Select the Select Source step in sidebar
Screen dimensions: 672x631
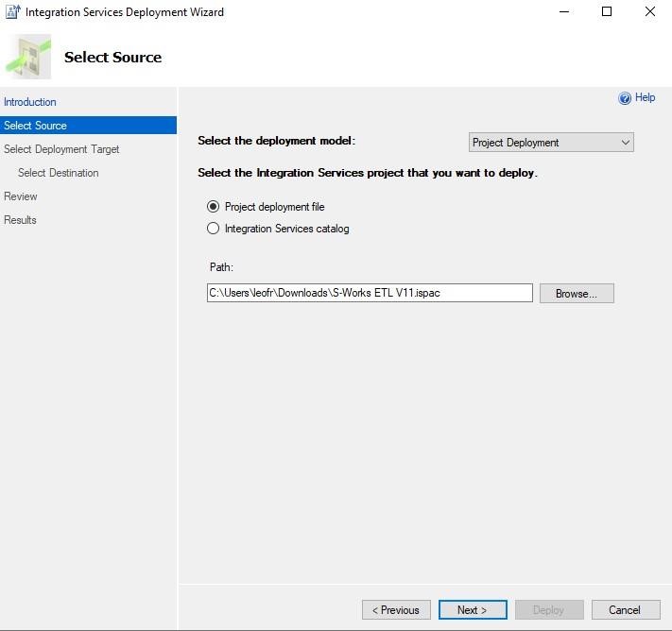(88, 125)
